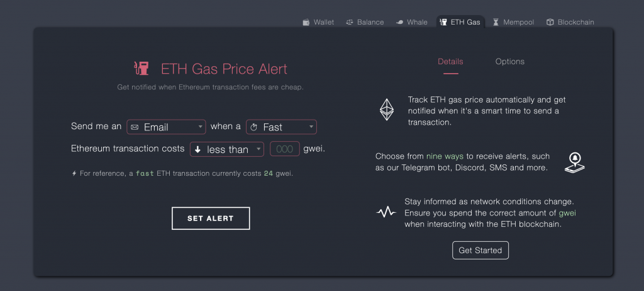Open the ETH Gas navigation tab
The height and width of the screenshot is (291, 644).
coord(460,22)
